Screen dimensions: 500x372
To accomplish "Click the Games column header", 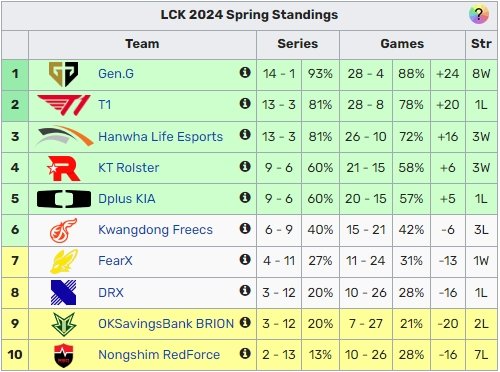I will [402, 44].
